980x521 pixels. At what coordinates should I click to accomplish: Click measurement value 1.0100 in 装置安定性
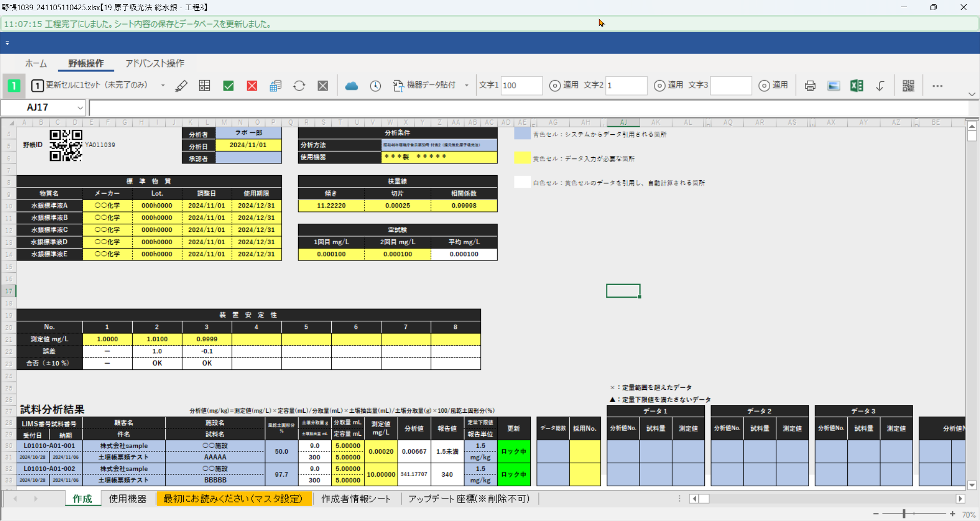point(157,339)
